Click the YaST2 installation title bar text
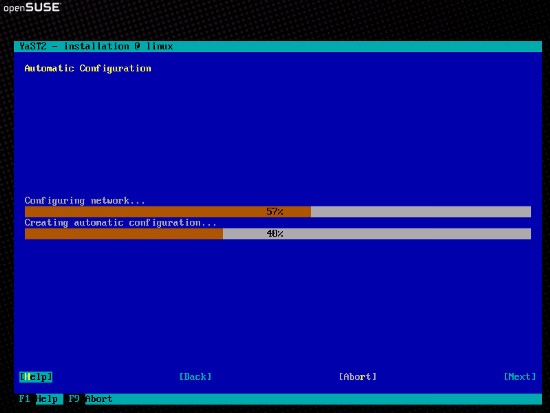The height and width of the screenshot is (413, 550). [x=96, y=46]
